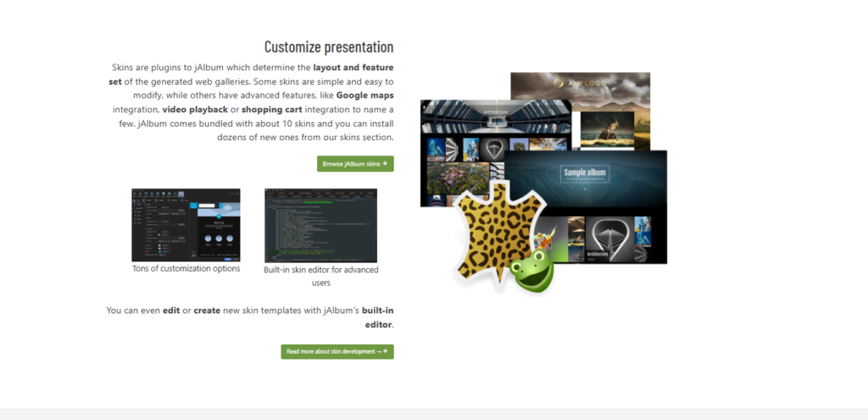868x420 pixels.
Task: Click 'Built-in skin editor for advanced users' caption
Action: [x=321, y=276]
